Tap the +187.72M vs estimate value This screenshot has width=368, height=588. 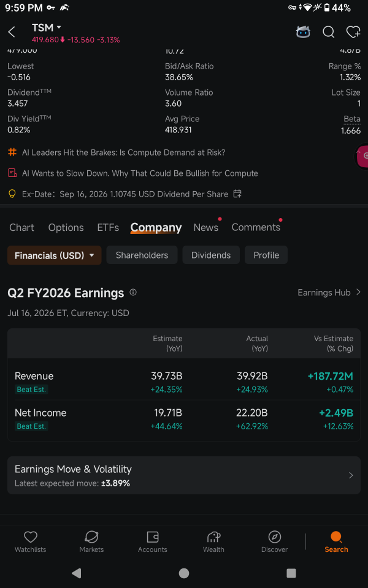tap(331, 375)
